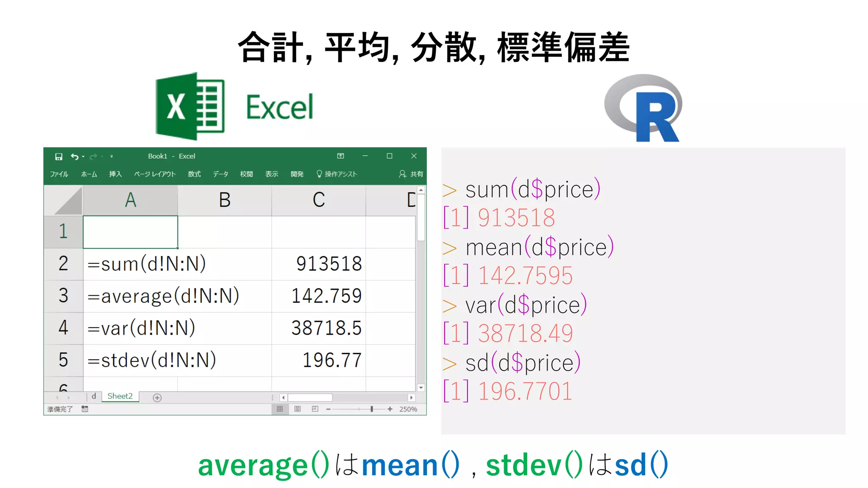Open the ページ レイアウト ribbon tab
868x488 pixels.
pos(155,174)
